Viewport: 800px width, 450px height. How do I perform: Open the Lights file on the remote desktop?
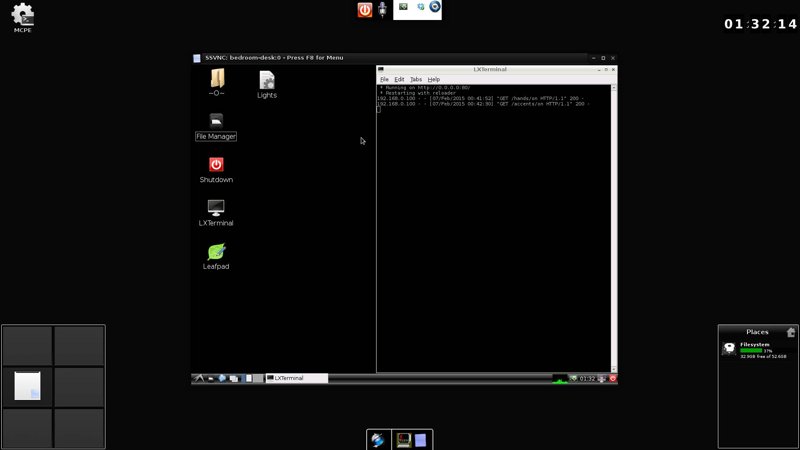pyautogui.click(x=267, y=81)
